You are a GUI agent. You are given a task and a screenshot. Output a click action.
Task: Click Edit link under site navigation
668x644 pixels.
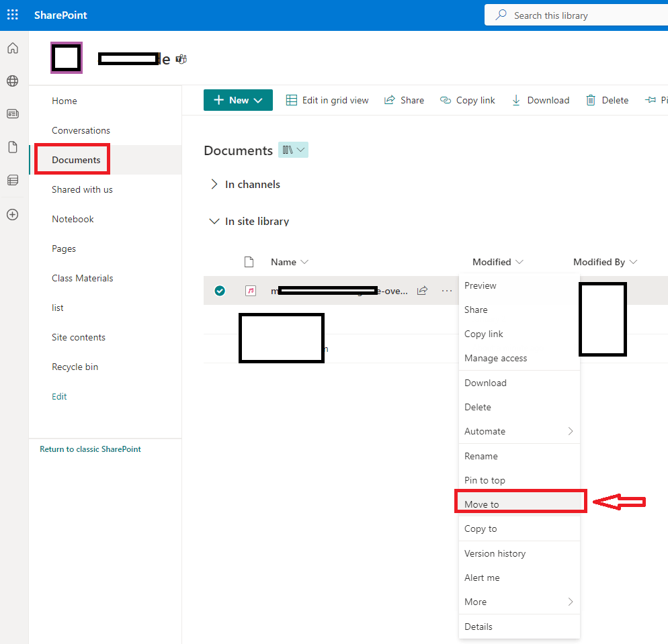[59, 397]
